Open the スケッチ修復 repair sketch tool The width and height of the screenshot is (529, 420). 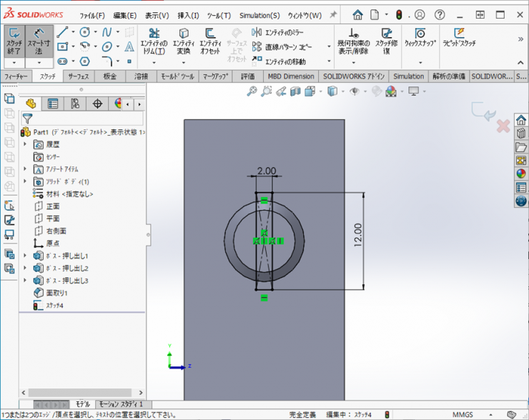pyautogui.click(x=386, y=41)
